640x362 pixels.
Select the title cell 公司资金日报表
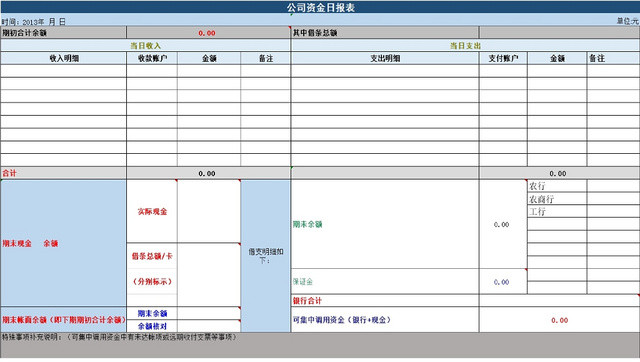tap(320, 7)
